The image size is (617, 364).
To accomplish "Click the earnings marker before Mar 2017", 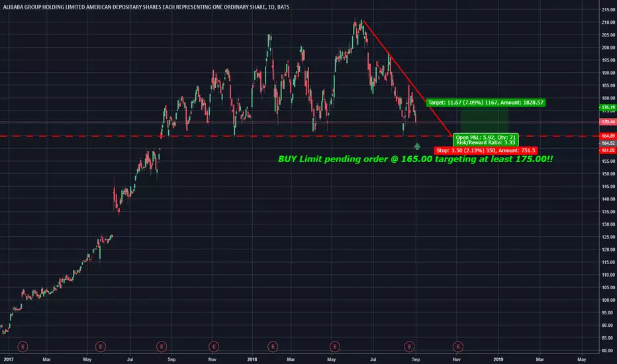I will (x=23, y=347).
